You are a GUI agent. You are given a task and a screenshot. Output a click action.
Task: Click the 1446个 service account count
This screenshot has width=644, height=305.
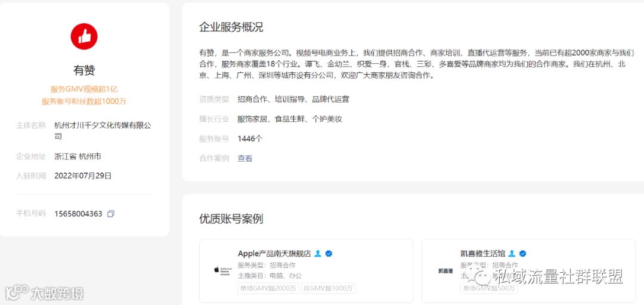pos(250,139)
